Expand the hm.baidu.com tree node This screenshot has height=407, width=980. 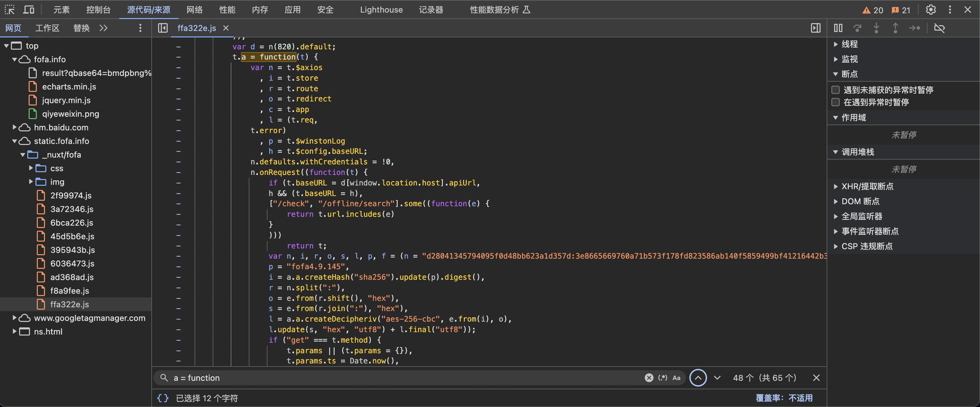[14, 127]
